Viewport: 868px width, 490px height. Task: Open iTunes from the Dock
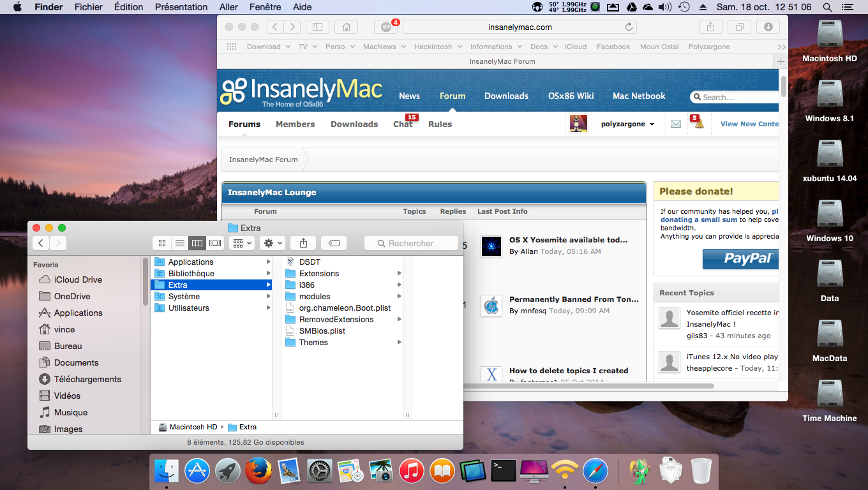(x=412, y=471)
